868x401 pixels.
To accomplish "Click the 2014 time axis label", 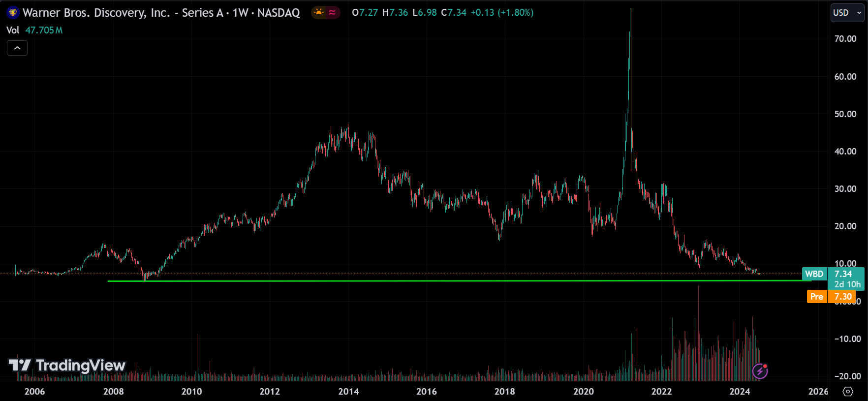I will pyautogui.click(x=348, y=392).
